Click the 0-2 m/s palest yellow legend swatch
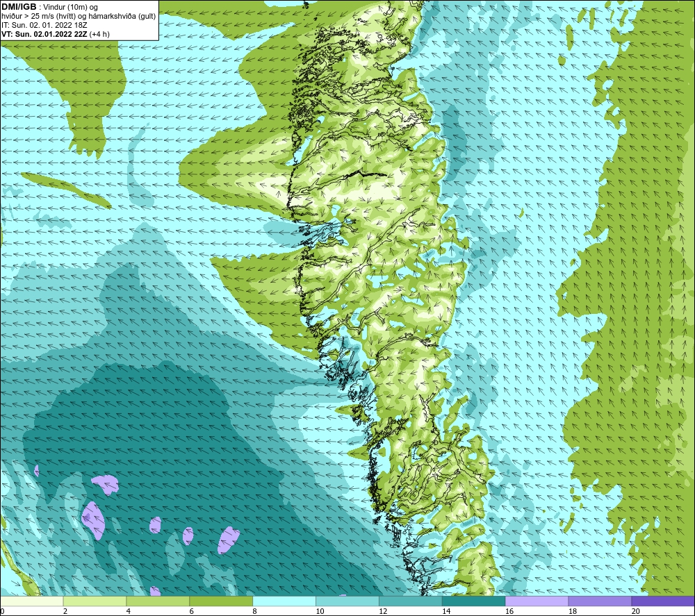The image size is (695, 616). point(32,601)
